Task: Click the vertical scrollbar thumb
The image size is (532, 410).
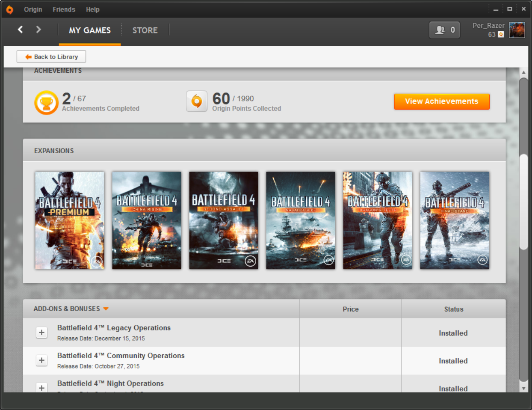Action: [523, 201]
